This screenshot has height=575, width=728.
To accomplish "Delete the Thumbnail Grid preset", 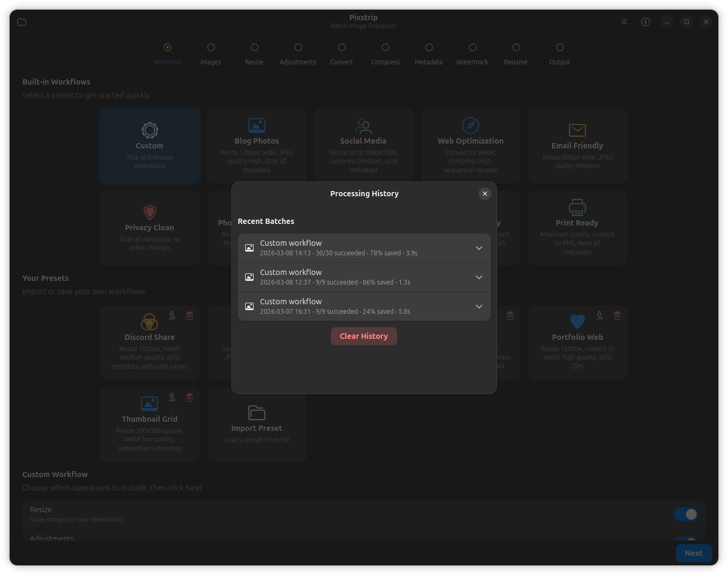I will pos(189,397).
